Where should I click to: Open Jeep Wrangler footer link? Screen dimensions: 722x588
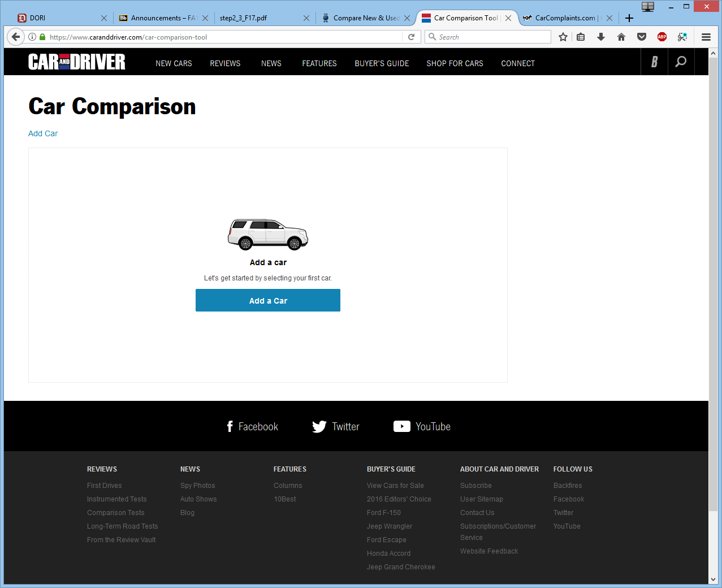pos(390,526)
